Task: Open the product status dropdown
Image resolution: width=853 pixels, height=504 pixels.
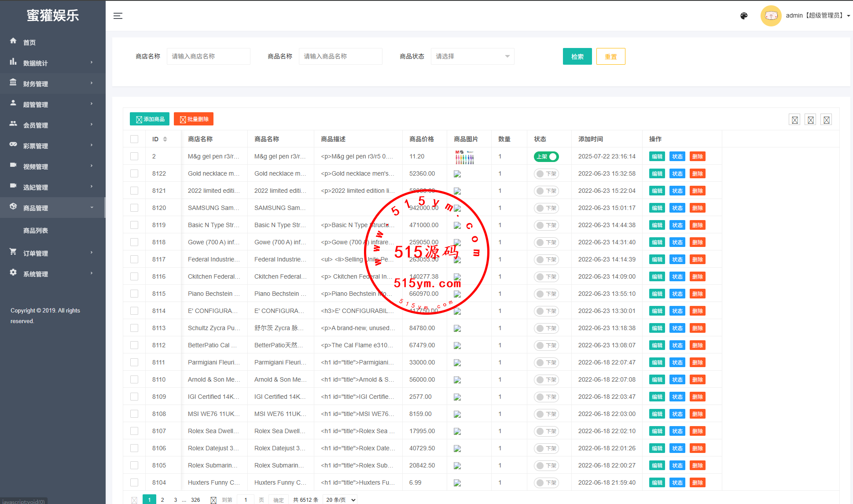Action: click(x=472, y=56)
